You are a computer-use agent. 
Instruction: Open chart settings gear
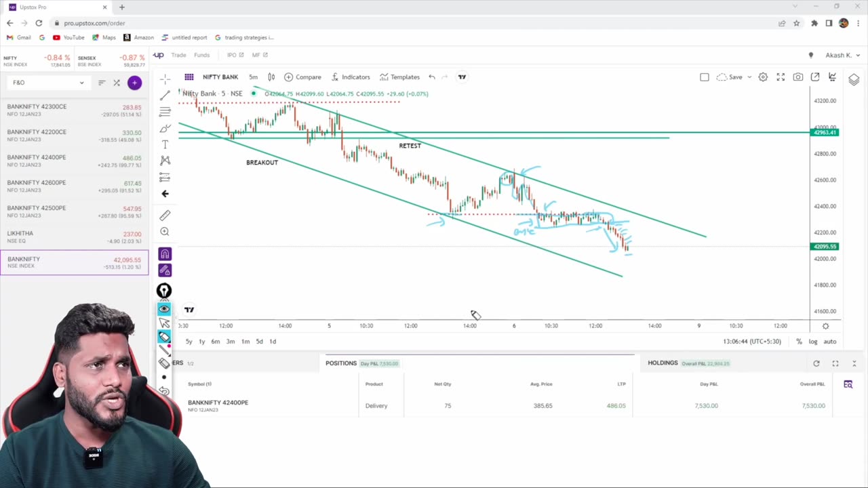pos(763,77)
